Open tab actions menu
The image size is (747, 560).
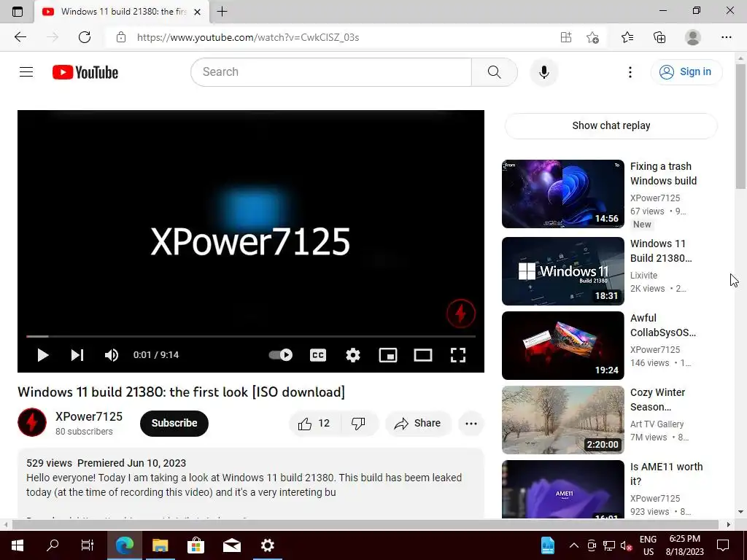(x=18, y=12)
